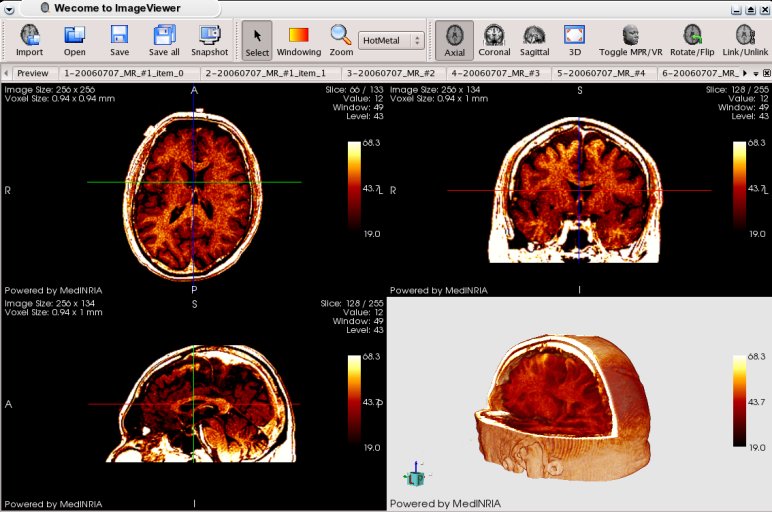The image size is (772, 512).
Task: Open the window menu in title bar
Action: [10, 8]
